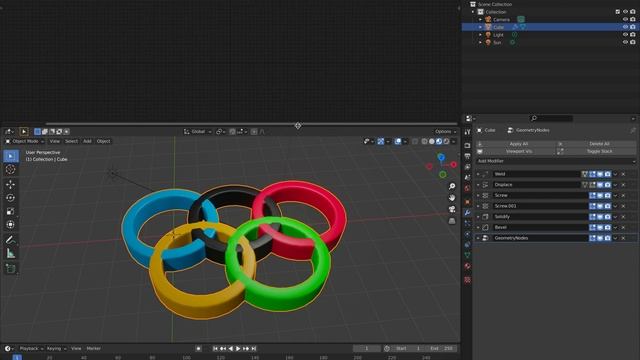Click the Start frame field in timeline
The image size is (640, 360).
coord(408,349)
